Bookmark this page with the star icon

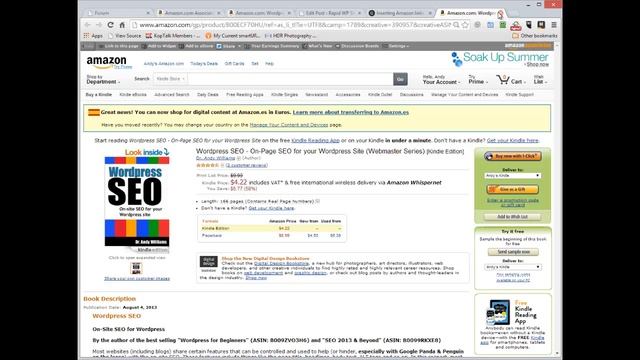[465, 25]
